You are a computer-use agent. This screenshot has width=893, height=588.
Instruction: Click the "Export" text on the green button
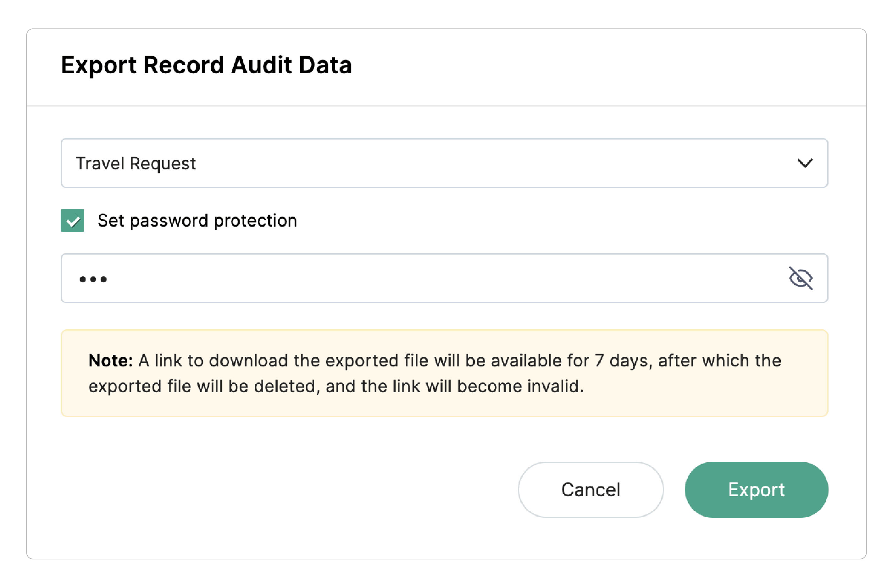[x=756, y=490]
